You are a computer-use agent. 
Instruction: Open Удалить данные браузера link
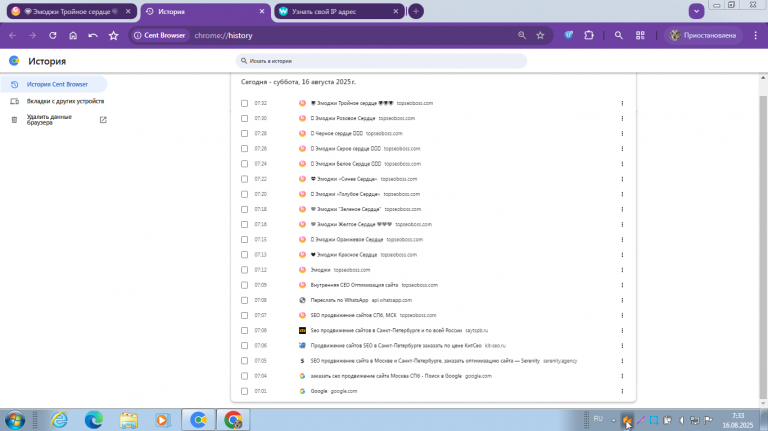tap(58, 120)
